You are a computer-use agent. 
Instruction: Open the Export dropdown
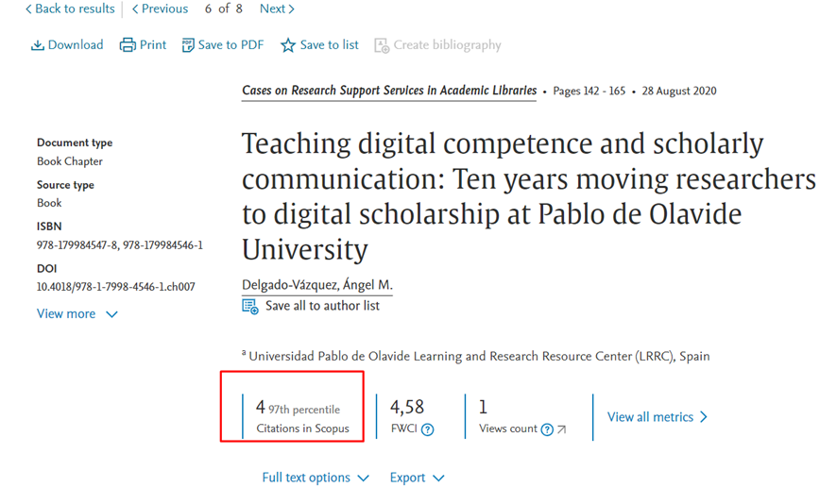[x=417, y=478]
